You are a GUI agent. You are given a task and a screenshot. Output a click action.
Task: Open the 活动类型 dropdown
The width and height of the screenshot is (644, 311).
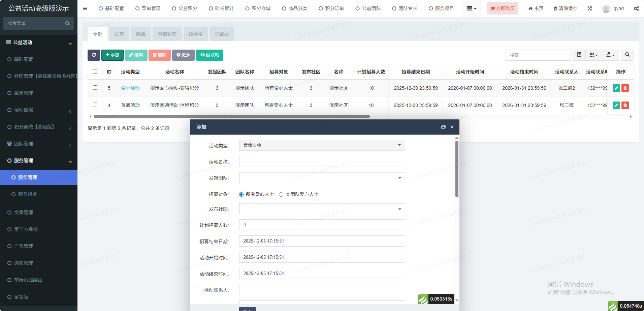[x=322, y=145]
